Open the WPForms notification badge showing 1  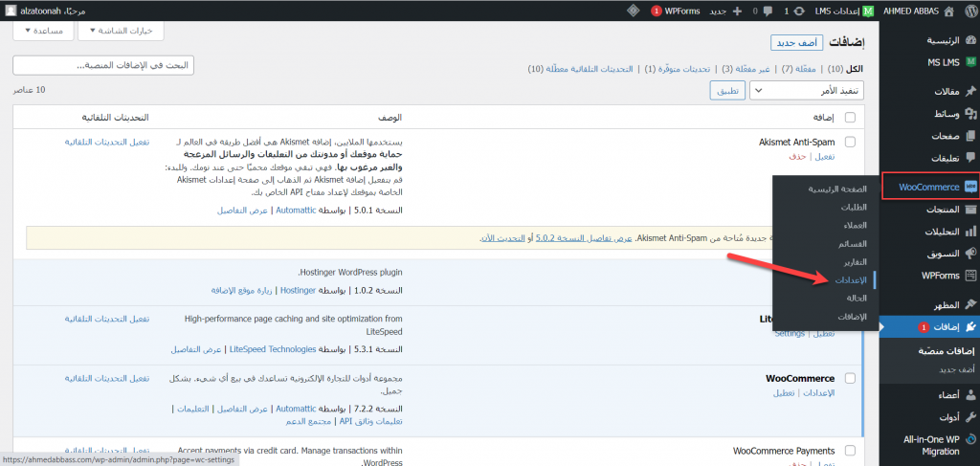pyautogui.click(x=657, y=11)
